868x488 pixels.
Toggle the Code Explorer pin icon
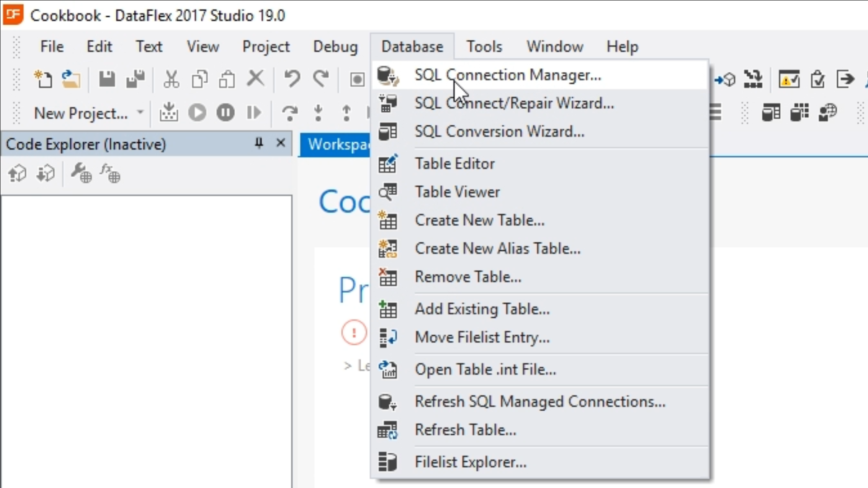259,143
